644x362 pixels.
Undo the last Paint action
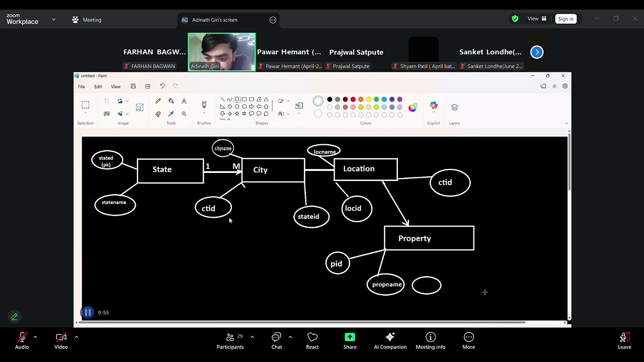[163, 86]
